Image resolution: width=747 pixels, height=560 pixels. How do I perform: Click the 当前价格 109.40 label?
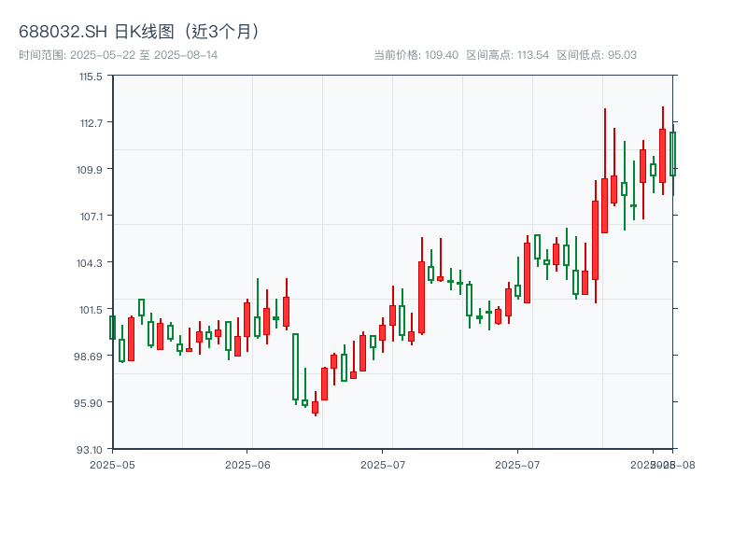click(416, 55)
